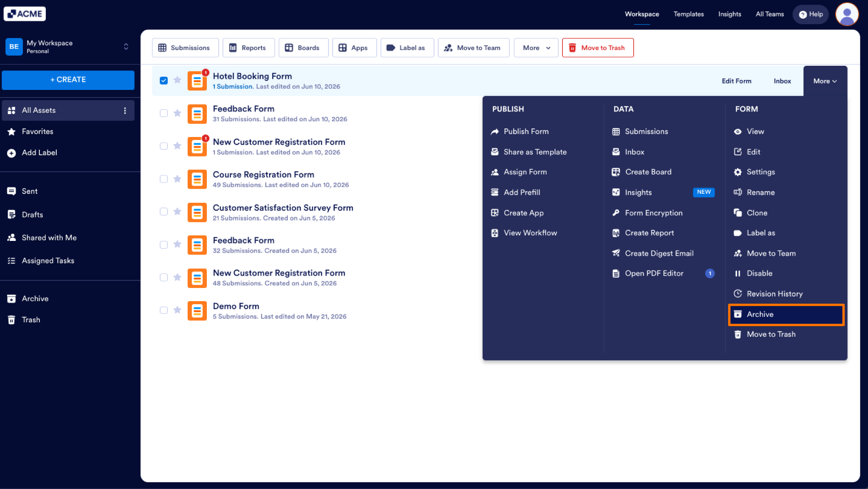
Task: Check the Demo Form checkbox
Action: 164,310
